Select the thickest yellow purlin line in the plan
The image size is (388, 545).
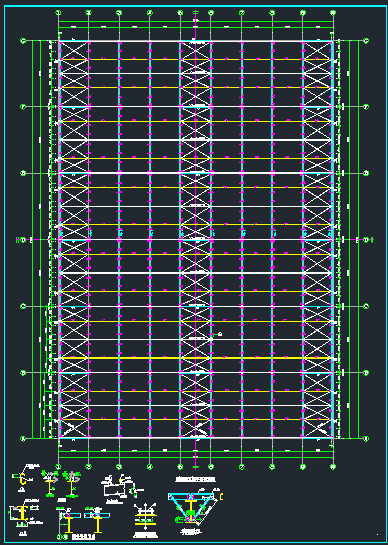[196, 358]
